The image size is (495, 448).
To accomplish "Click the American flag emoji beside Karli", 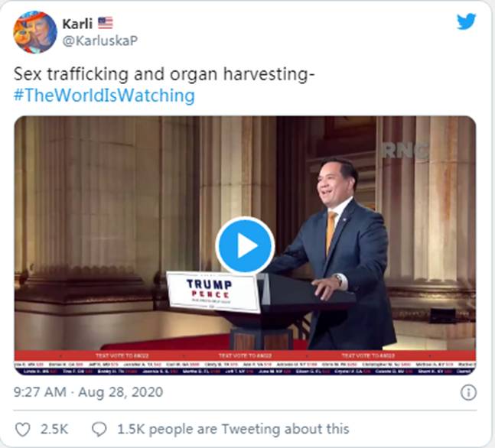I will point(105,23).
